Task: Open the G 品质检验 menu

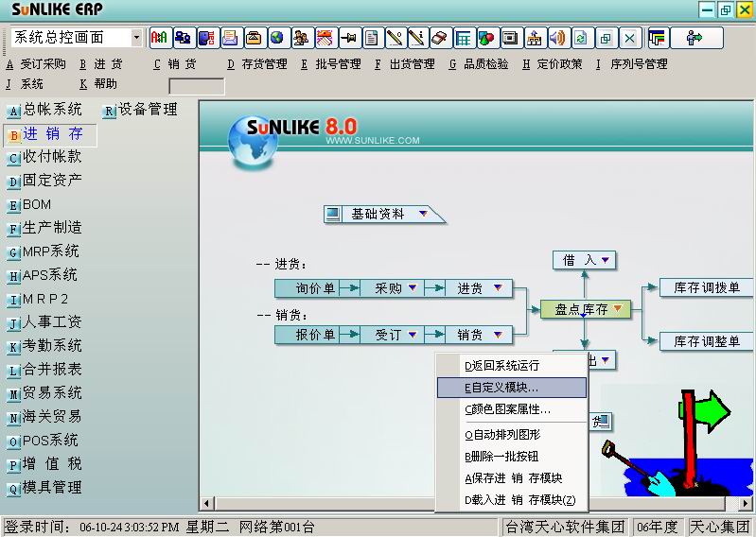Action: pyautogui.click(x=478, y=64)
